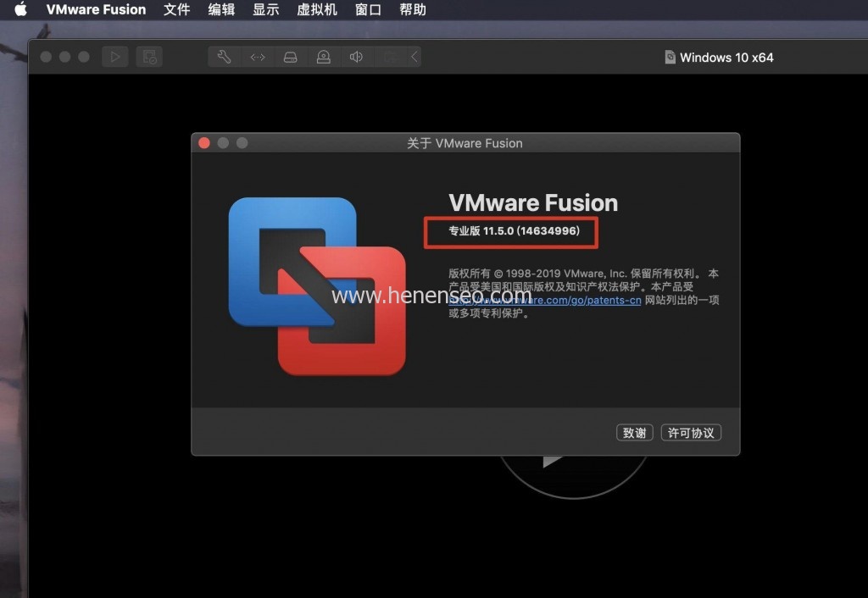Click the CD/DVD drive toolbar icon
Viewport: 868px width, 598px height.
pos(323,57)
